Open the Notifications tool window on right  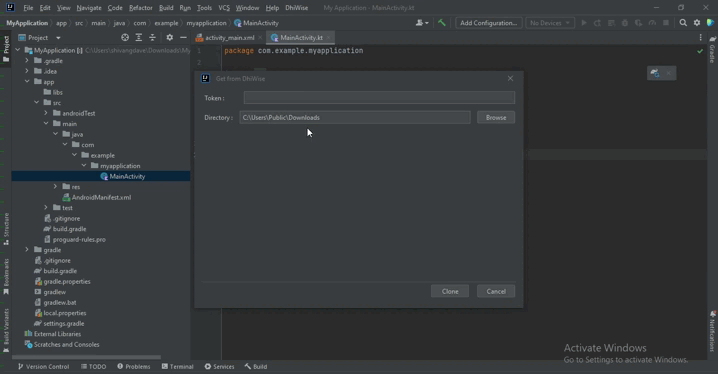click(713, 331)
